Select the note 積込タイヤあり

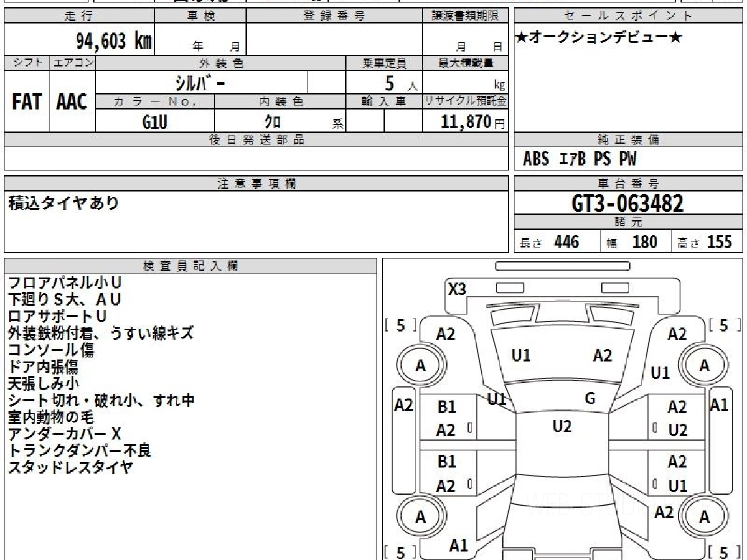pos(63,203)
